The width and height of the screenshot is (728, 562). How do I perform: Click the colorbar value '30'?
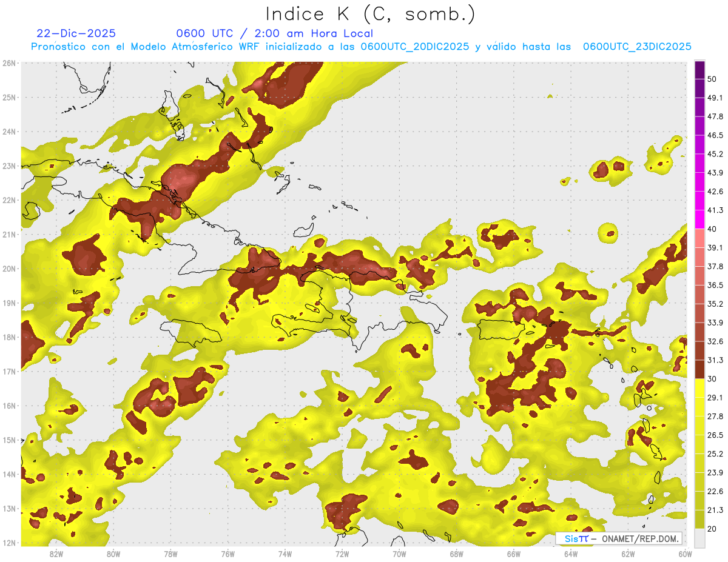[712, 379]
